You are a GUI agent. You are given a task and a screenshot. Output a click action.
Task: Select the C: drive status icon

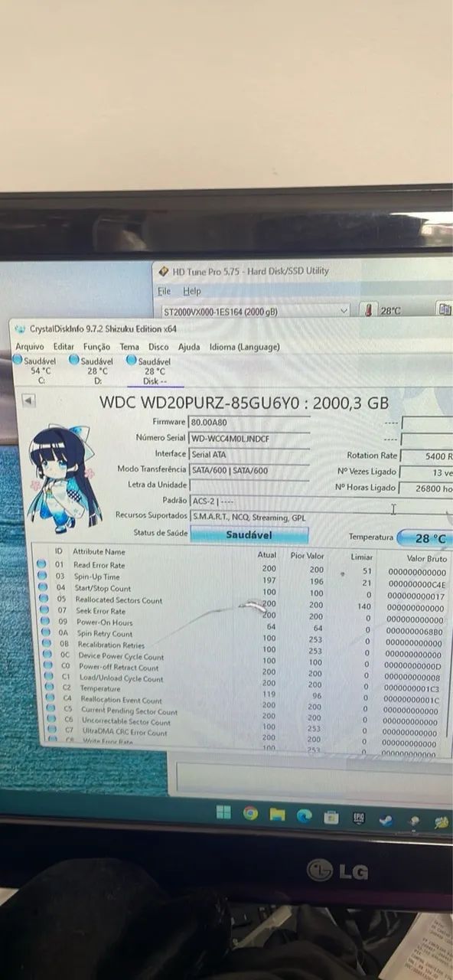(x=18, y=359)
